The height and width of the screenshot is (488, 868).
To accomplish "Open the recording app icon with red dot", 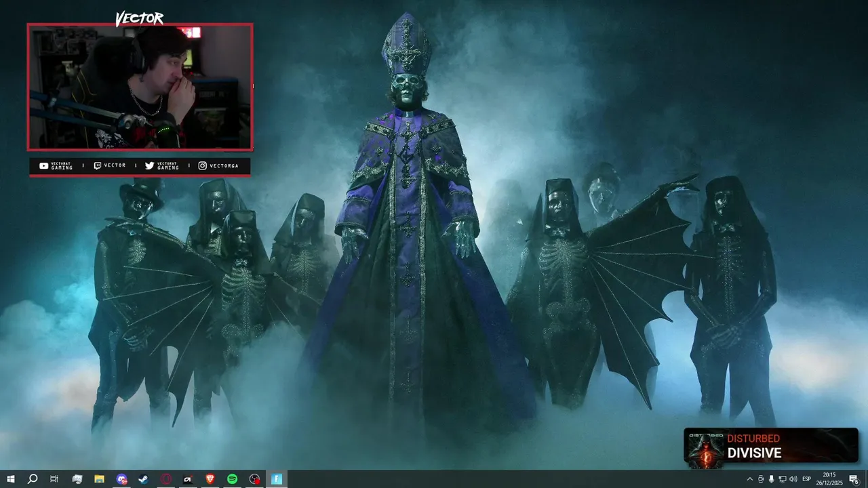I will click(254, 479).
